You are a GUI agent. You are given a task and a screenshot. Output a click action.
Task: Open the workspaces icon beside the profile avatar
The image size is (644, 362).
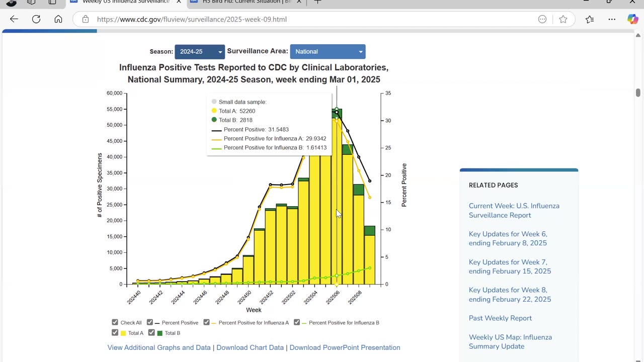(x=31, y=2)
